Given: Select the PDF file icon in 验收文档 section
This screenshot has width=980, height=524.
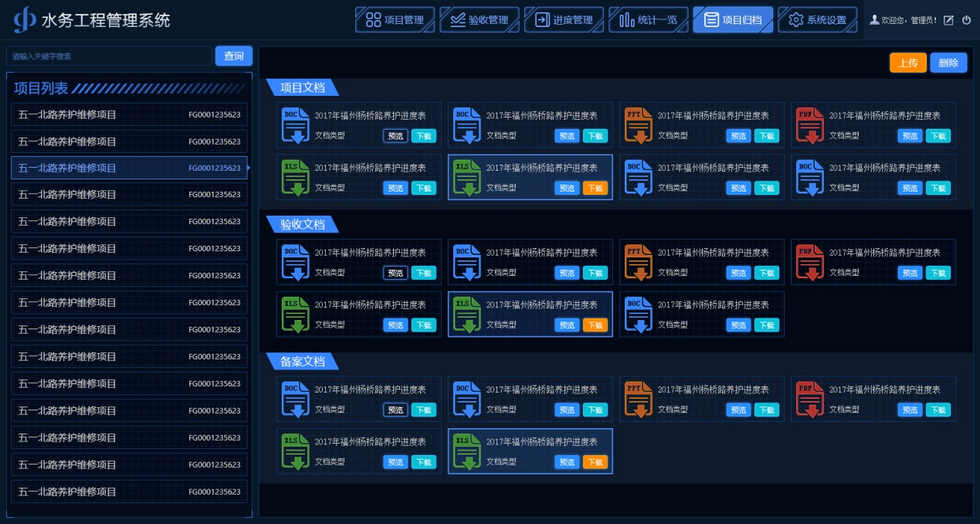Looking at the screenshot, I should click(x=809, y=262).
